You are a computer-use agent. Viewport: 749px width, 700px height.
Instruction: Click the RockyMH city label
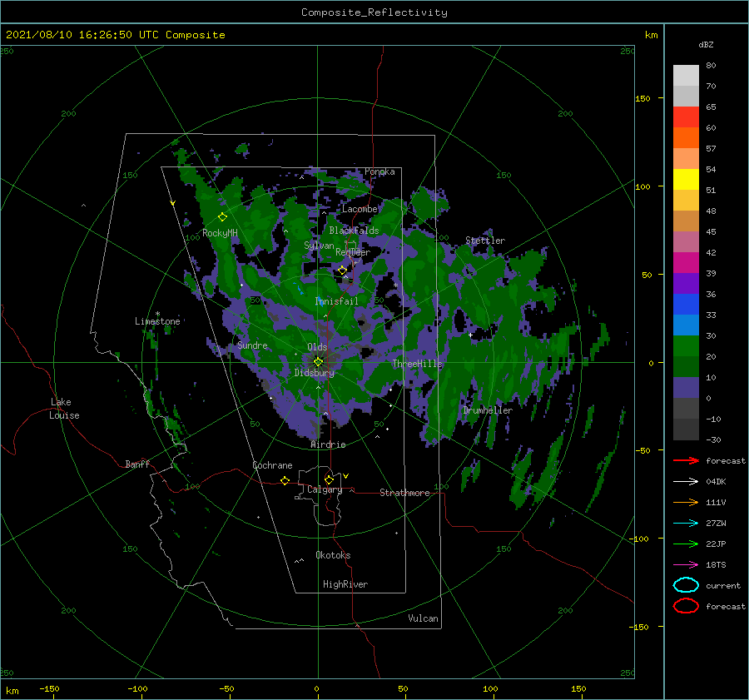pos(220,233)
